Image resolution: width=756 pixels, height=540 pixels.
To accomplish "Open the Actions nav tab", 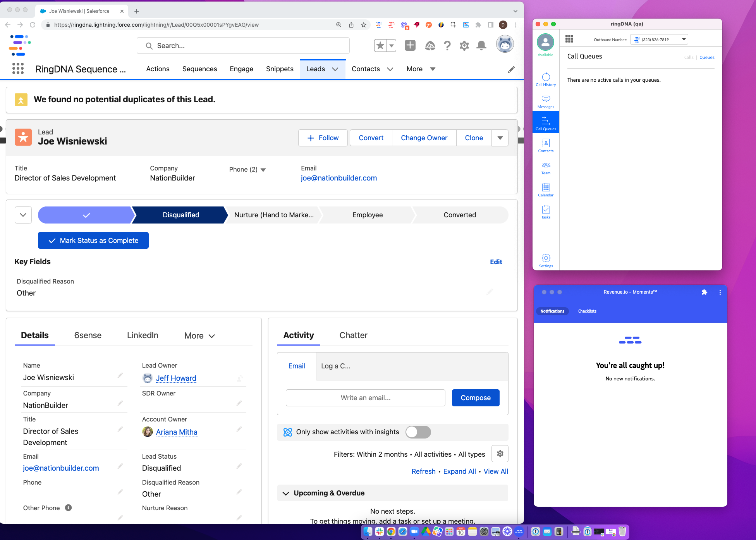I will [158, 69].
